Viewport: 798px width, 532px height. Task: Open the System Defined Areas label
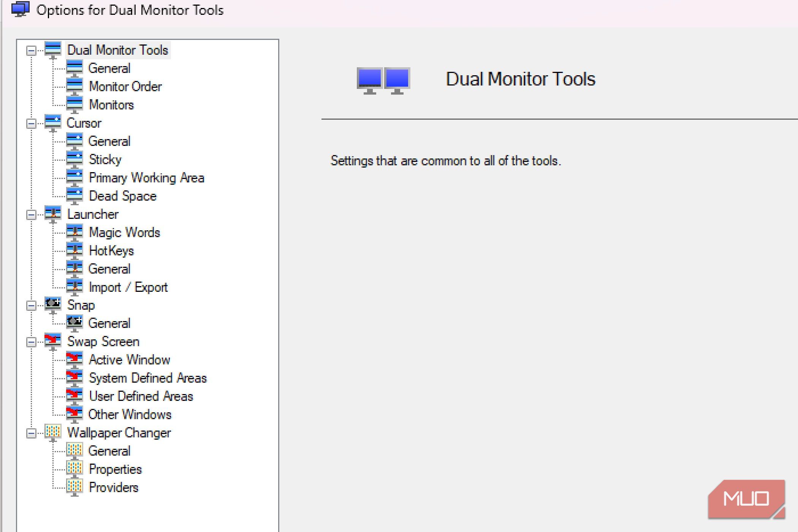pos(148,378)
